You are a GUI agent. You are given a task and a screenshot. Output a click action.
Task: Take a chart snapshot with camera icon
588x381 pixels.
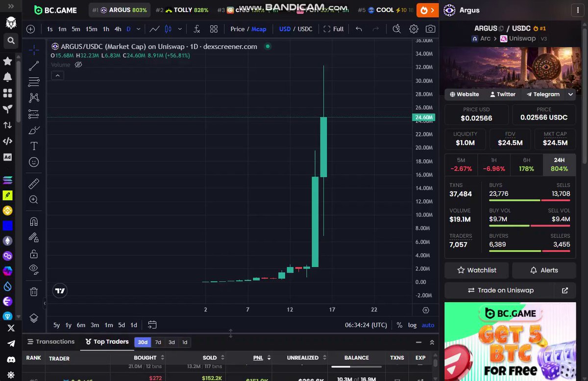tap(430, 29)
